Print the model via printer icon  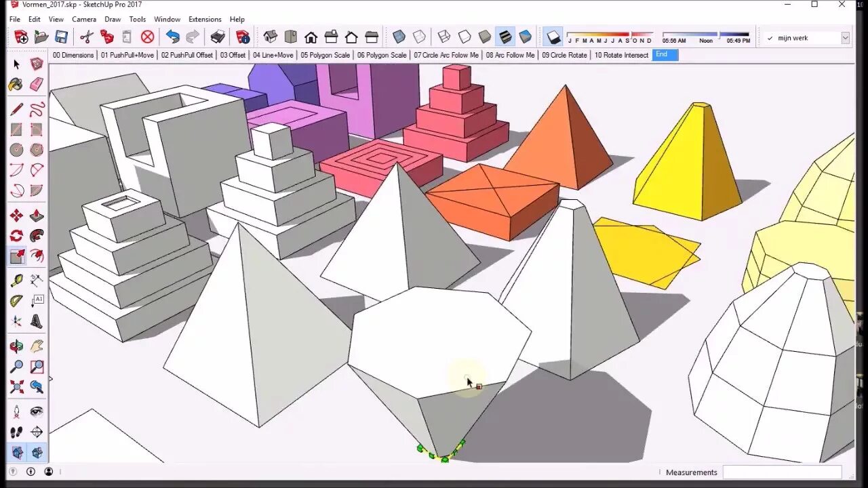click(x=218, y=37)
